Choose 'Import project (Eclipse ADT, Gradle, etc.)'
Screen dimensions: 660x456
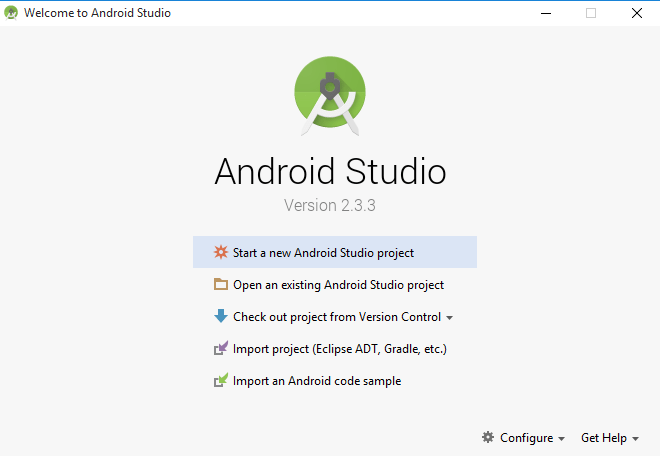point(335,349)
